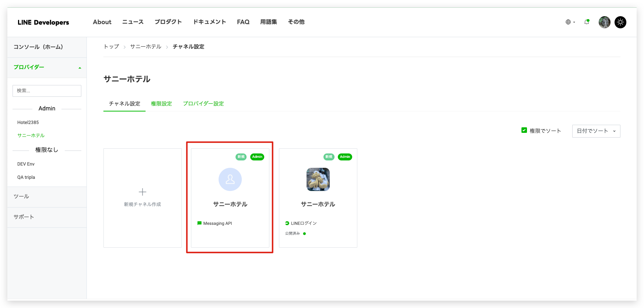Click the LINEログイン label text
The image size is (644, 308).
coord(304,223)
